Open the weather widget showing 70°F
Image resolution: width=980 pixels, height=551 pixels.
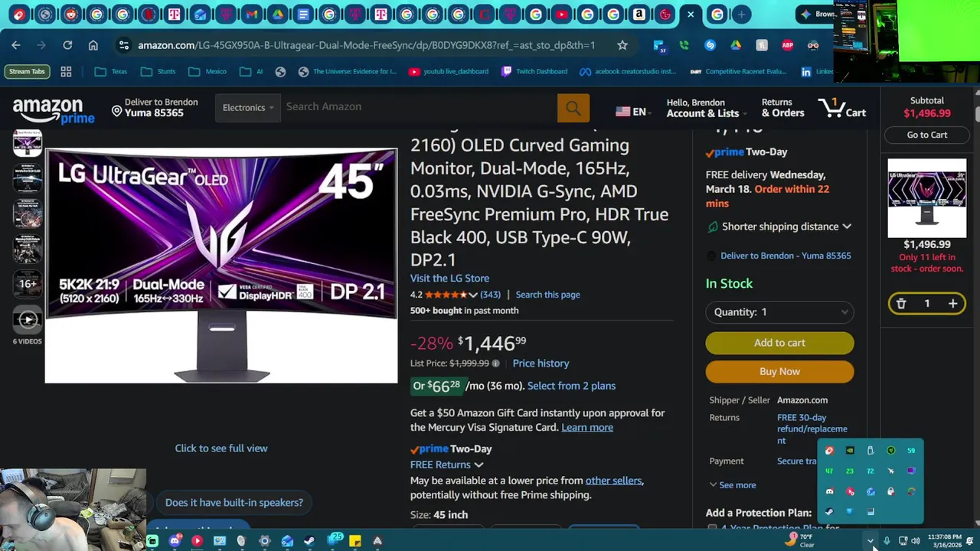click(x=800, y=540)
